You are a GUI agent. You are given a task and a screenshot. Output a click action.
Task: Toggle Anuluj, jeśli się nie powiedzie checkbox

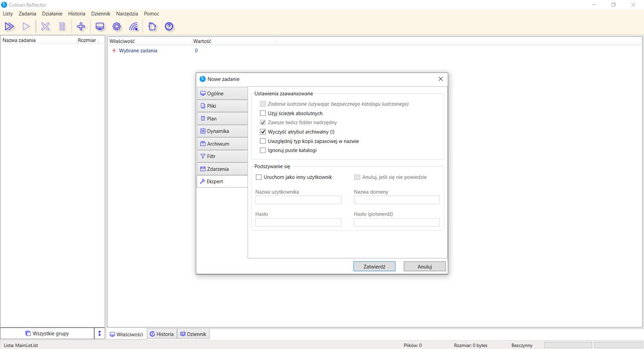pyautogui.click(x=357, y=177)
